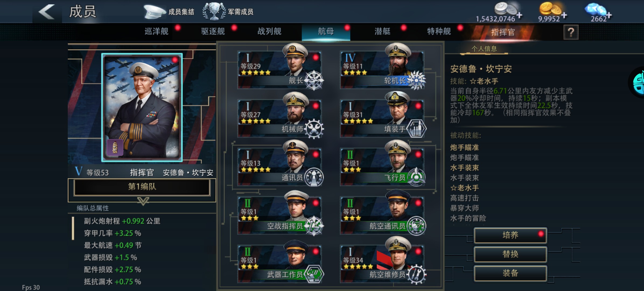Open the 指挥官 tab
This screenshot has height=291, width=644.
pos(503,32)
